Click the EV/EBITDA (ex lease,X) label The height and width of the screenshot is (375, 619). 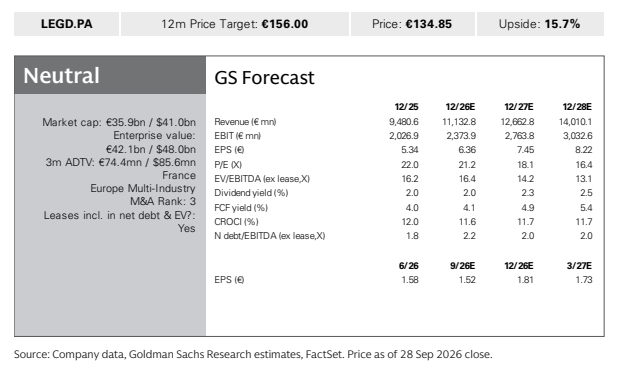pos(262,179)
